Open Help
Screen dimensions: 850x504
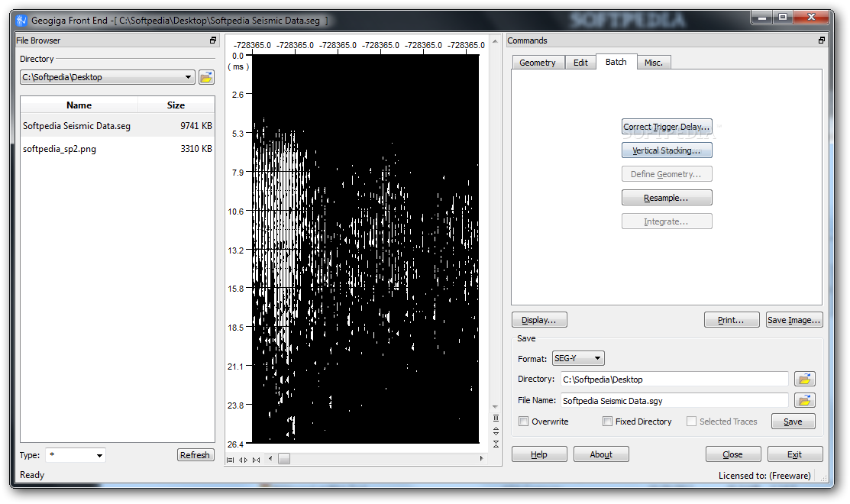click(539, 454)
